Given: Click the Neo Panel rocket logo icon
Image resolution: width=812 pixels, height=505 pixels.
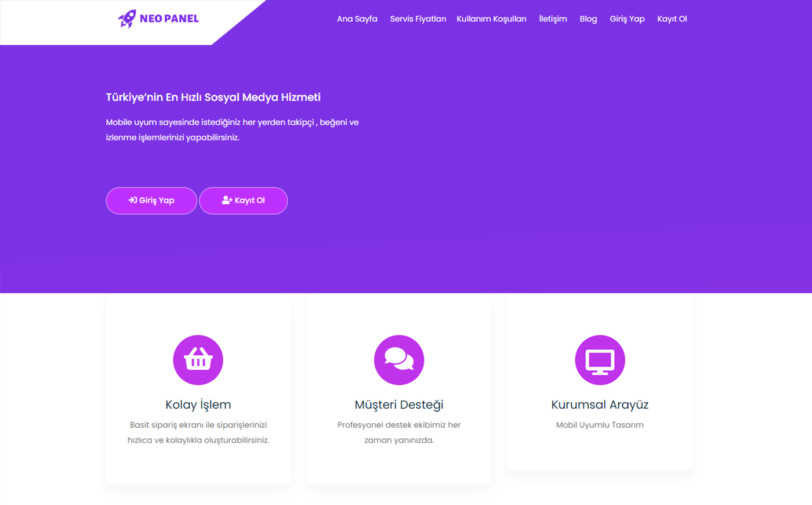Looking at the screenshot, I should (x=127, y=19).
